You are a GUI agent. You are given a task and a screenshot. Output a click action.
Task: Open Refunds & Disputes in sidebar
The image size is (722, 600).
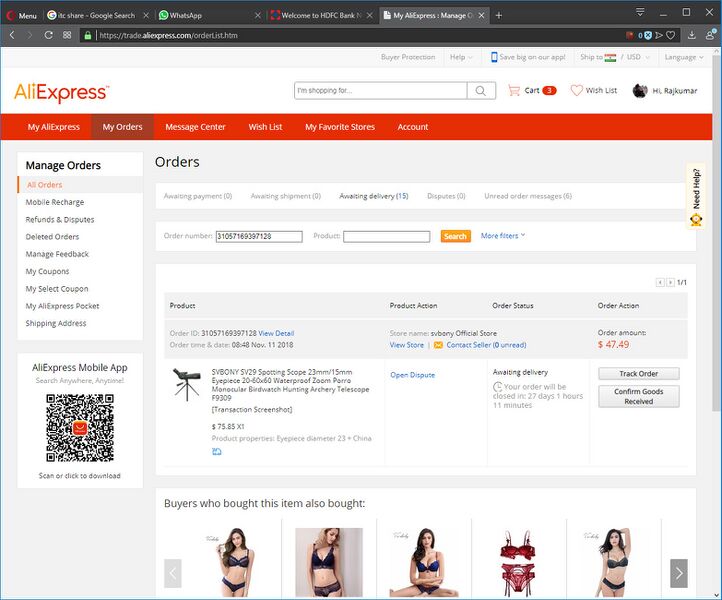[60, 220]
